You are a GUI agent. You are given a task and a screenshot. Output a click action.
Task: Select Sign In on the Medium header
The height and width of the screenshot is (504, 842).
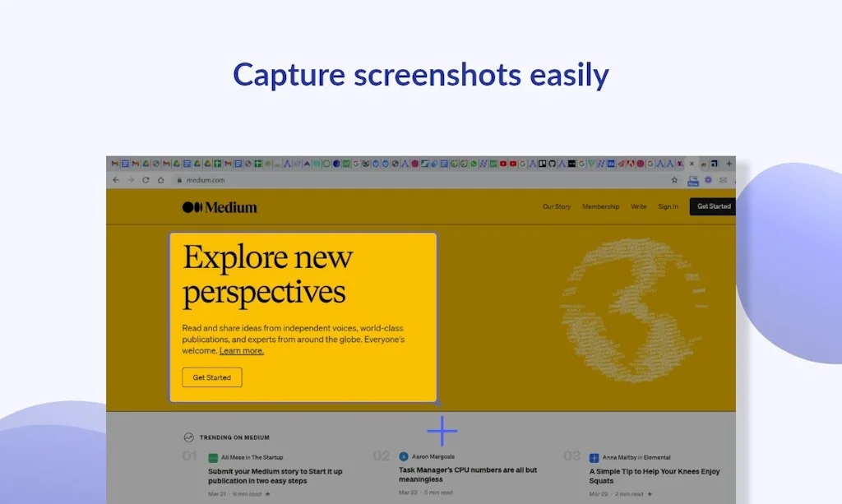click(668, 206)
